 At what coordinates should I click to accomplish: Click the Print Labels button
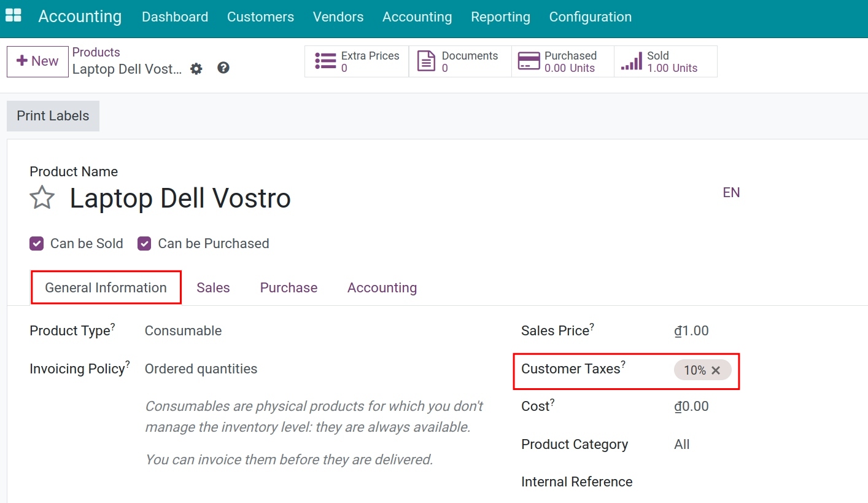(53, 116)
